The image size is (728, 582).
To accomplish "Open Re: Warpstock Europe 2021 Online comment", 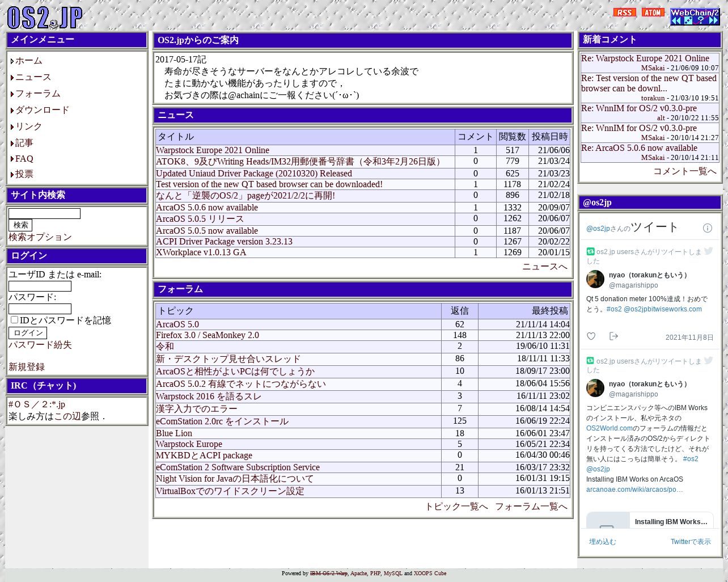I will coord(645,58).
